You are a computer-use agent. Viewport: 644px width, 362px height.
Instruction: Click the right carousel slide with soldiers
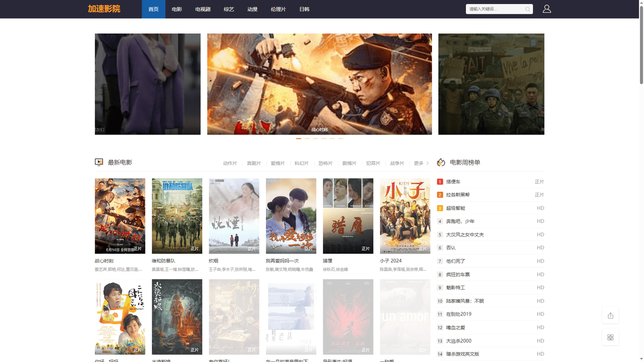491,84
